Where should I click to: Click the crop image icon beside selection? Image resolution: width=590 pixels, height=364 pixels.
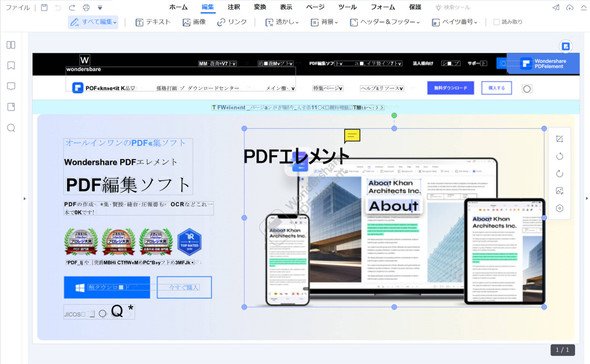560,139
